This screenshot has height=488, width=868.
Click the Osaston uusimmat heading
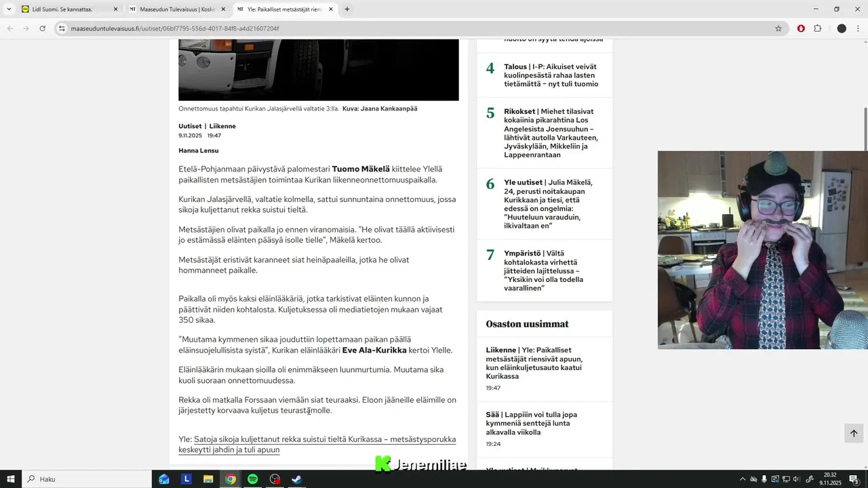(527, 324)
